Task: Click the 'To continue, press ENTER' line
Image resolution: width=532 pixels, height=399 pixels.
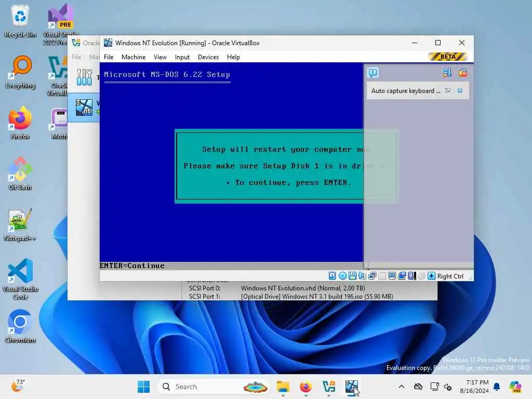Action: [x=288, y=182]
